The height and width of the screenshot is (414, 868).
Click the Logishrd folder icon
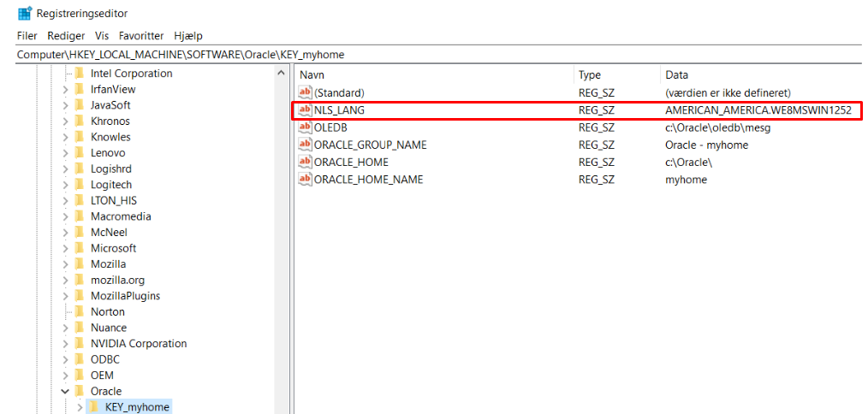[79, 169]
